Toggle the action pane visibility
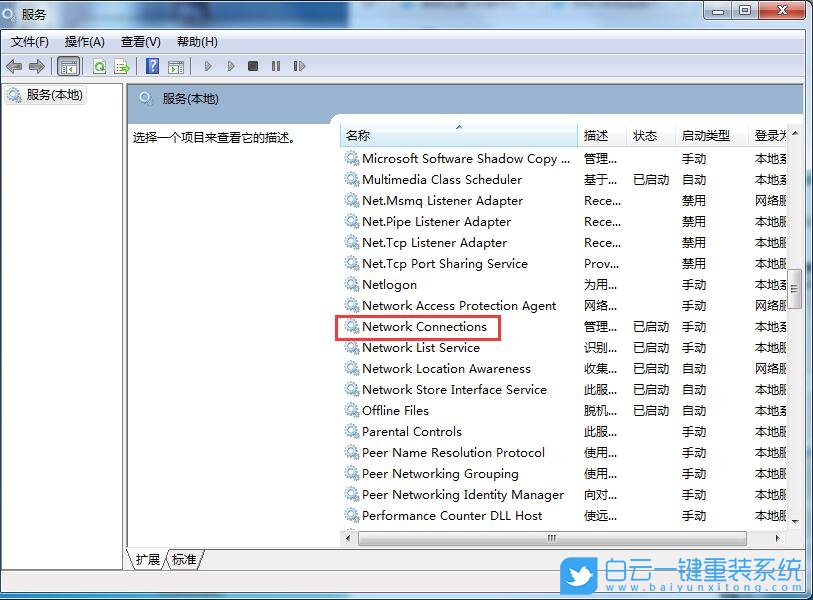Image resolution: width=813 pixels, height=600 pixels. [176, 66]
